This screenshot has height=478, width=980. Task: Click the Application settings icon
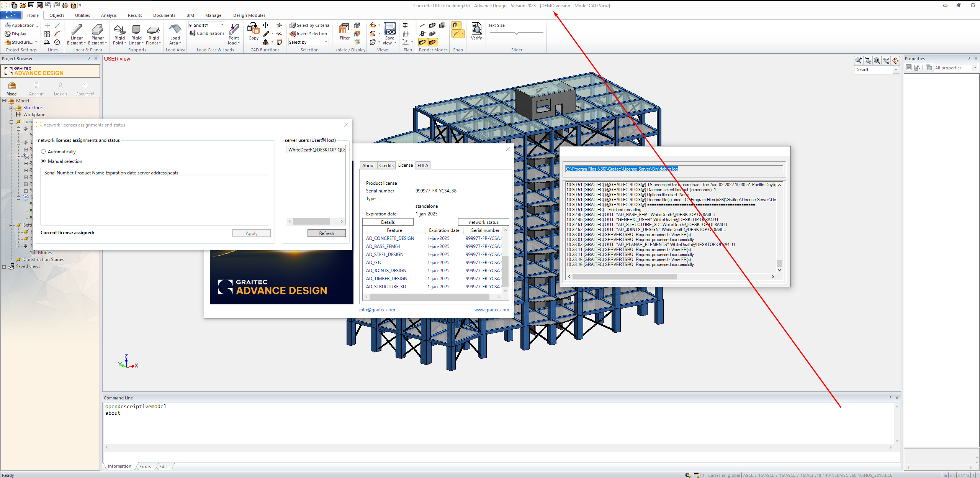8,25
